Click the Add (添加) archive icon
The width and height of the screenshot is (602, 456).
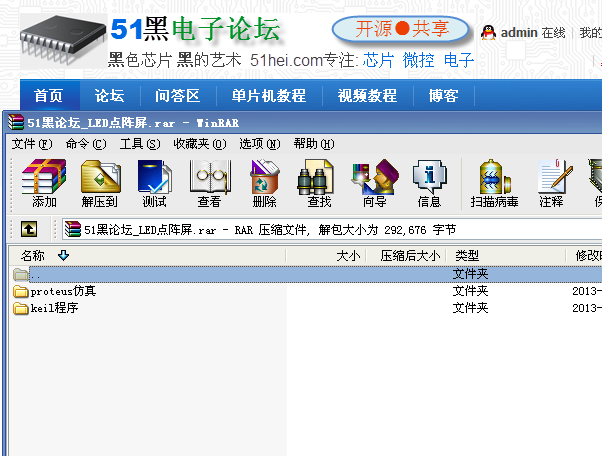[x=44, y=176]
